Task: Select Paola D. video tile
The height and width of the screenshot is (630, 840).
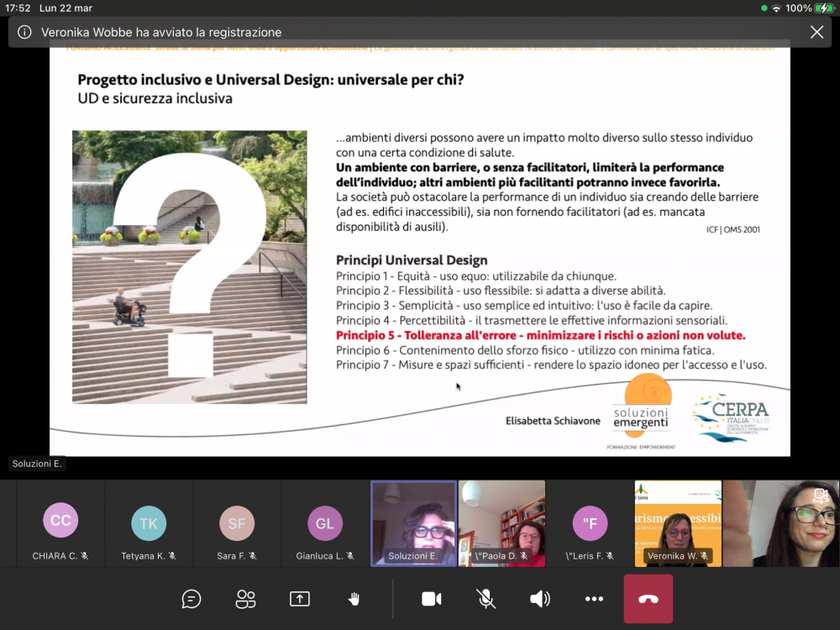Action: click(x=502, y=523)
